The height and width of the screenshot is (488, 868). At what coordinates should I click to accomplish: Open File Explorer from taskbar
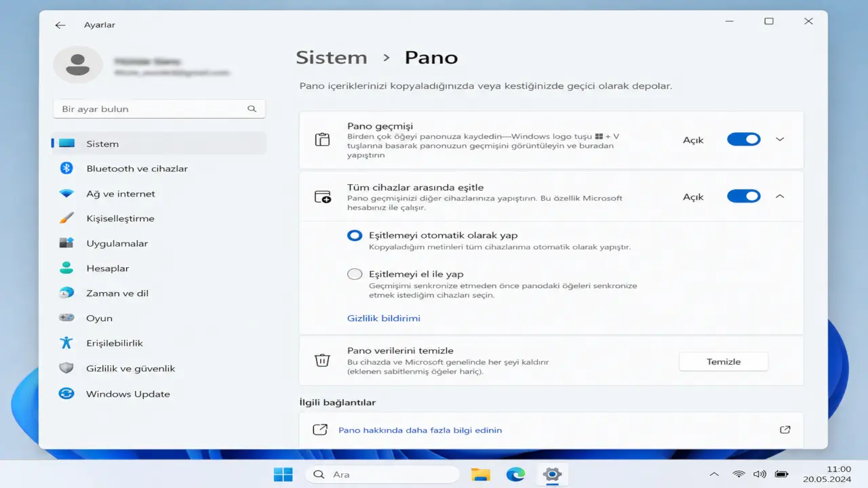tap(480, 474)
